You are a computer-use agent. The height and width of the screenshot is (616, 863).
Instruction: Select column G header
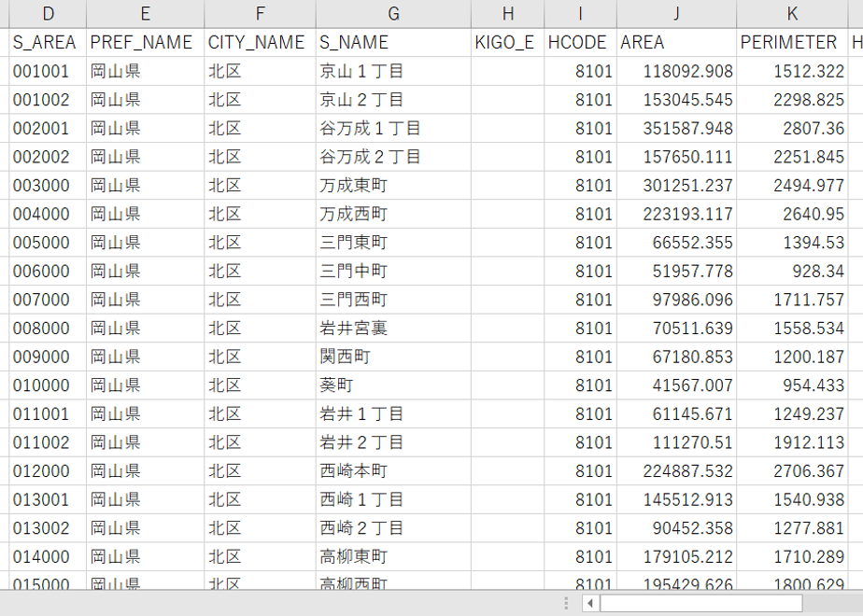point(393,14)
